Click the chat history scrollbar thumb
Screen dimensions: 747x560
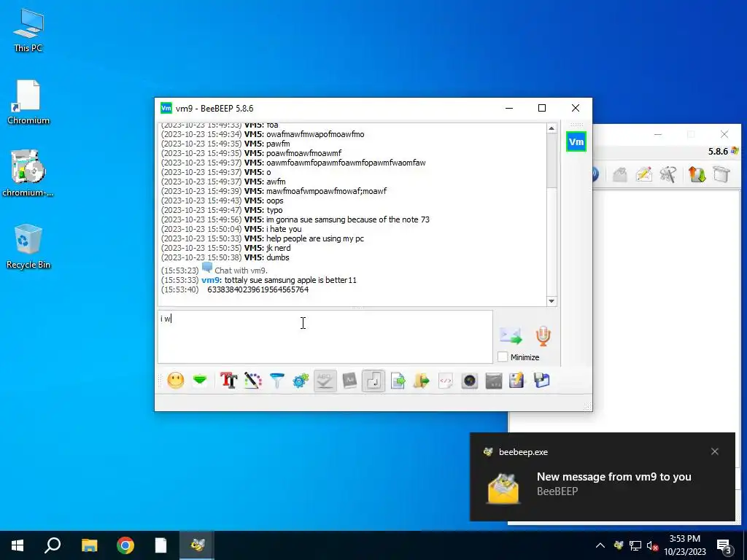[551, 161]
